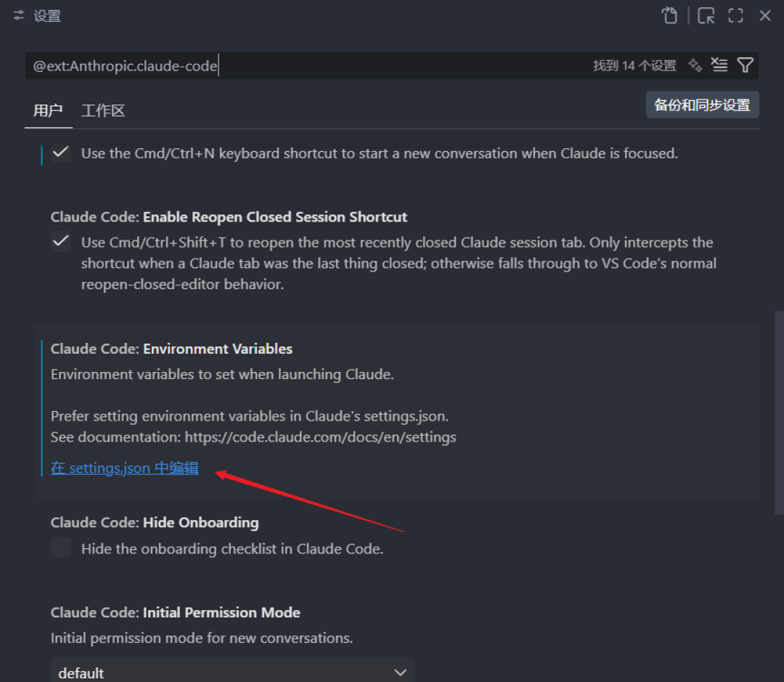Viewport: 784px width, 682px height.
Task: Close the settings editor
Action: [x=765, y=15]
